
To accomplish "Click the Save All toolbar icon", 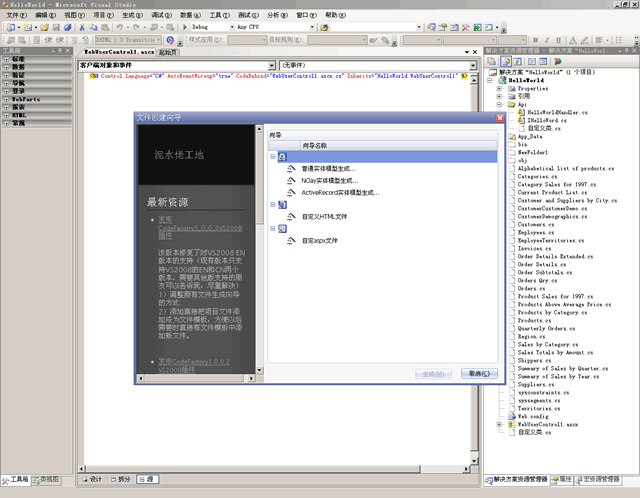I will click(x=68, y=27).
